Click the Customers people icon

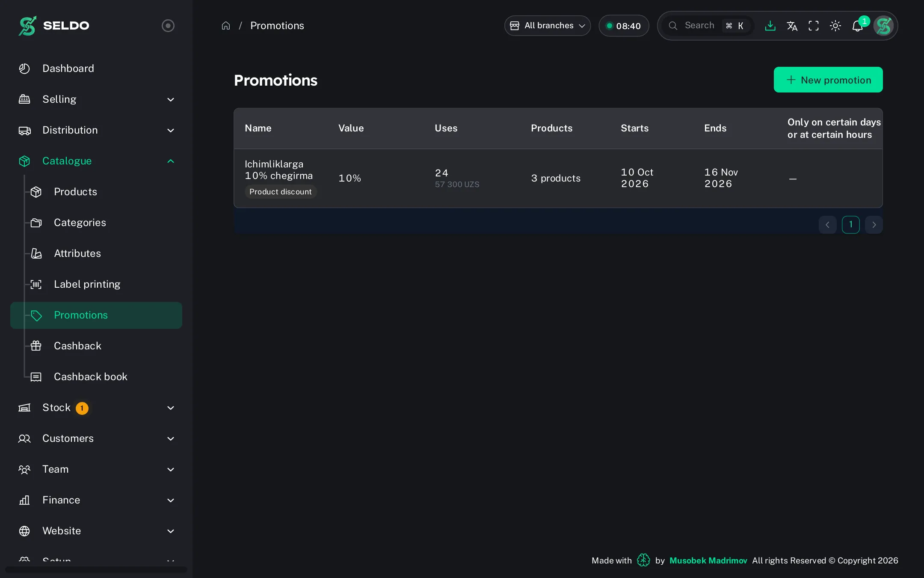pos(24,438)
